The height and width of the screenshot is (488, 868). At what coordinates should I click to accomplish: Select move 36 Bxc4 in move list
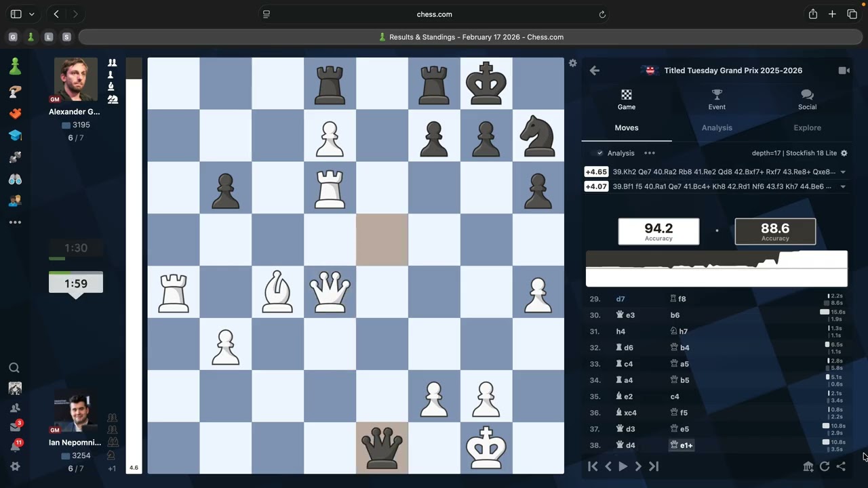(626, 413)
